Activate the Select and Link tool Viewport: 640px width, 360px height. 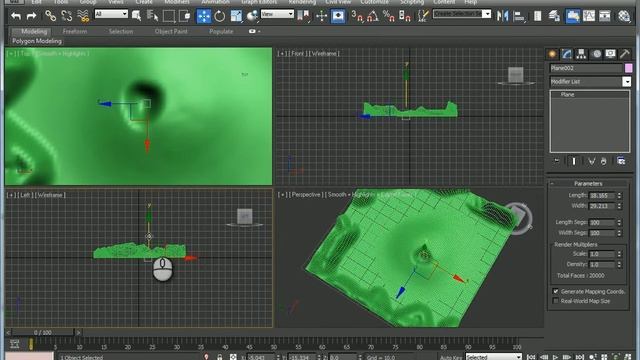click(x=51, y=16)
